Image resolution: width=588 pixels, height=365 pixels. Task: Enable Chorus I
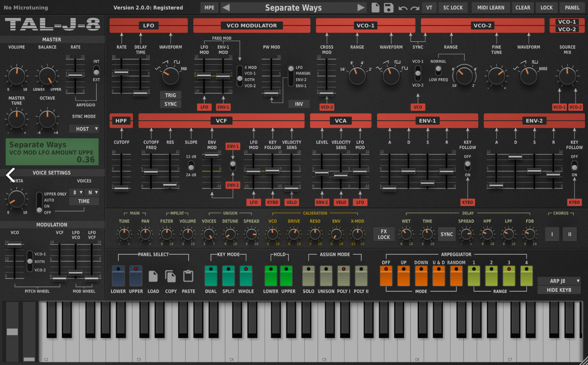coord(552,234)
